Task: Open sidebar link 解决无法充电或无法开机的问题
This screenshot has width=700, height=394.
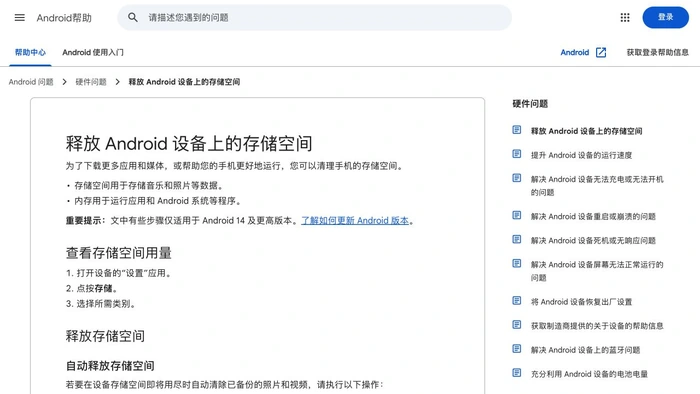Action: pyautogui.click(x=597, y=186)
